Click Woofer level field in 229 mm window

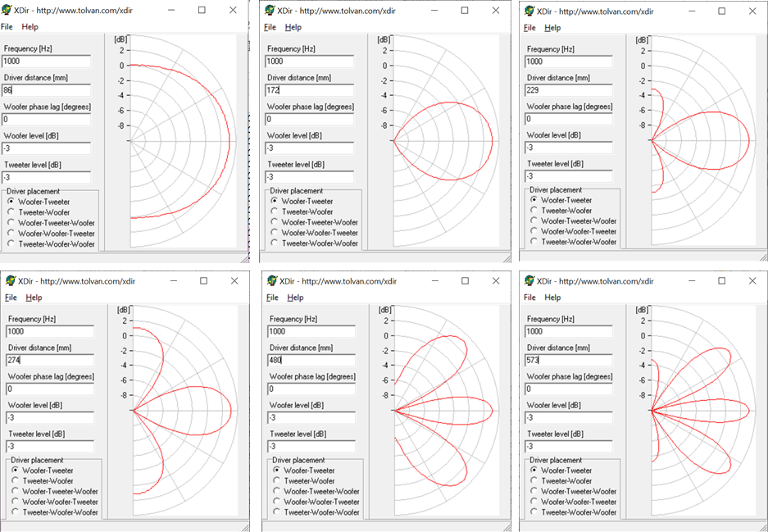tap(569, 148)
